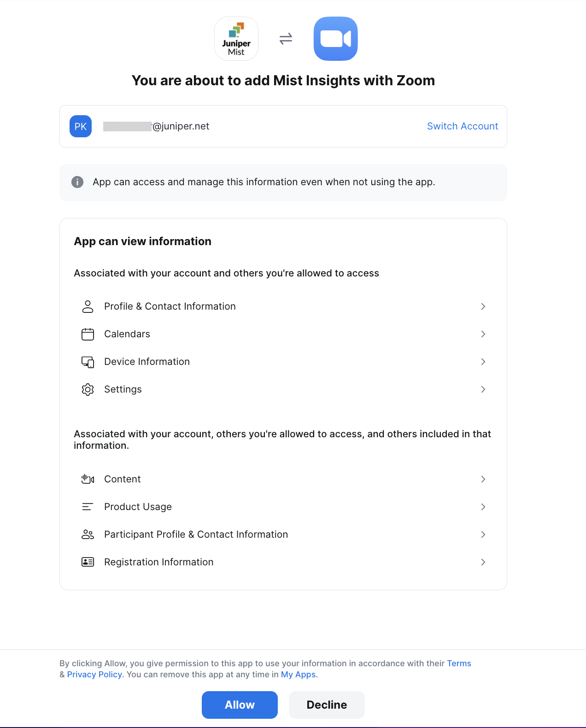This screenshot has width=586, height=728.
Task: Click the Zoom camera logo icon
Action: [335, 39]
